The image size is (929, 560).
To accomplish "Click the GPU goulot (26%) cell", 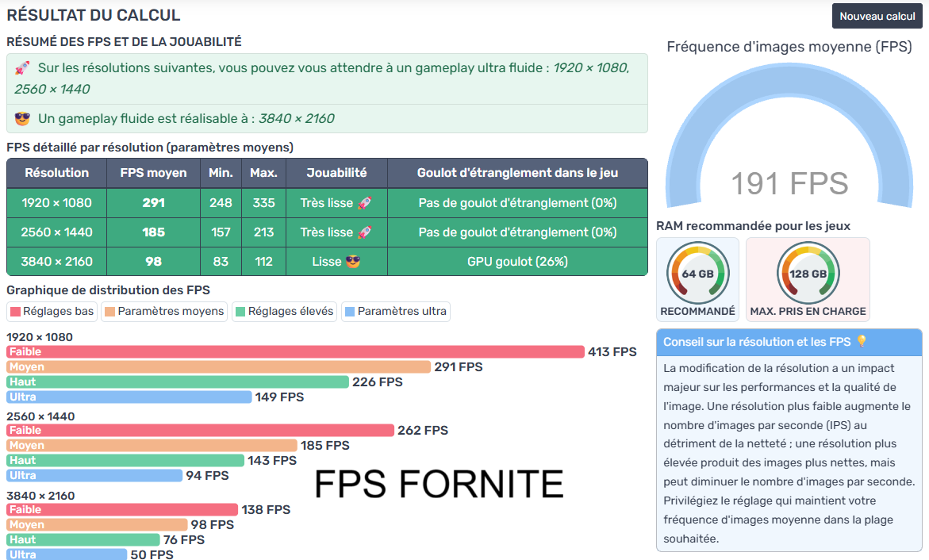I will (x=517, y=262).
